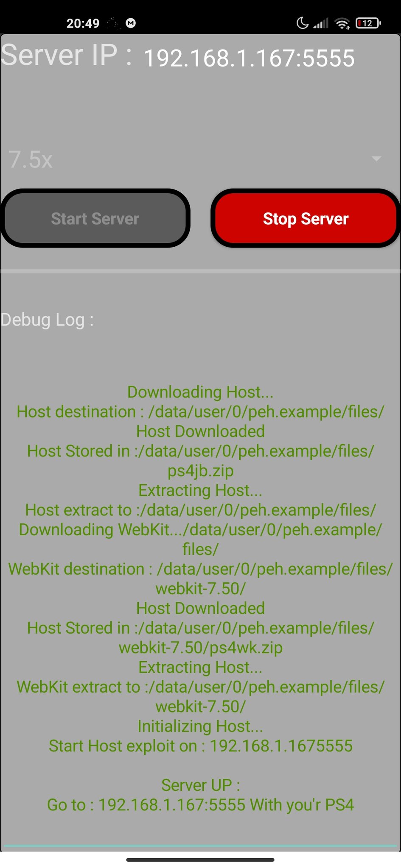This screenshot has height=868, width=401.
Task: Tap the Stop Server button
Action: point(306,218)
